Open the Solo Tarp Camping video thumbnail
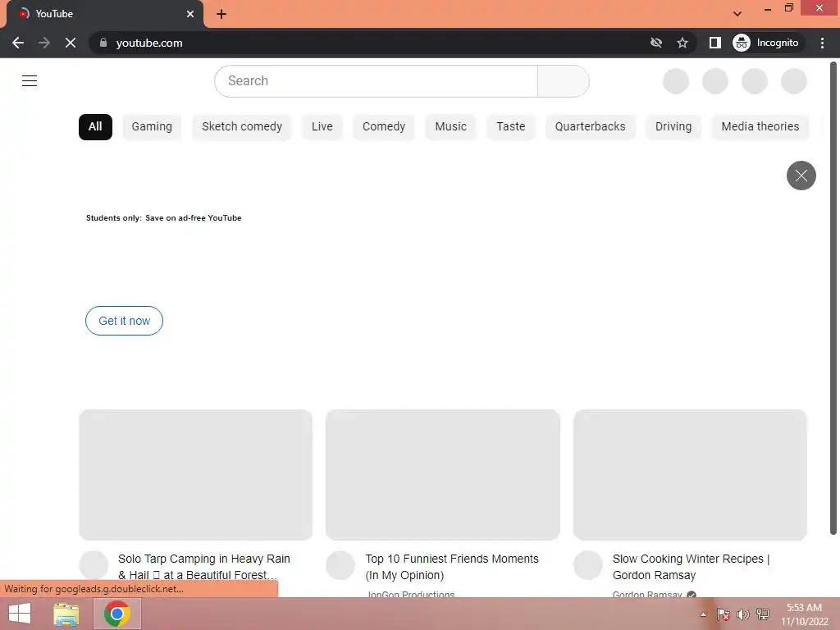 [x=195, y=475]
